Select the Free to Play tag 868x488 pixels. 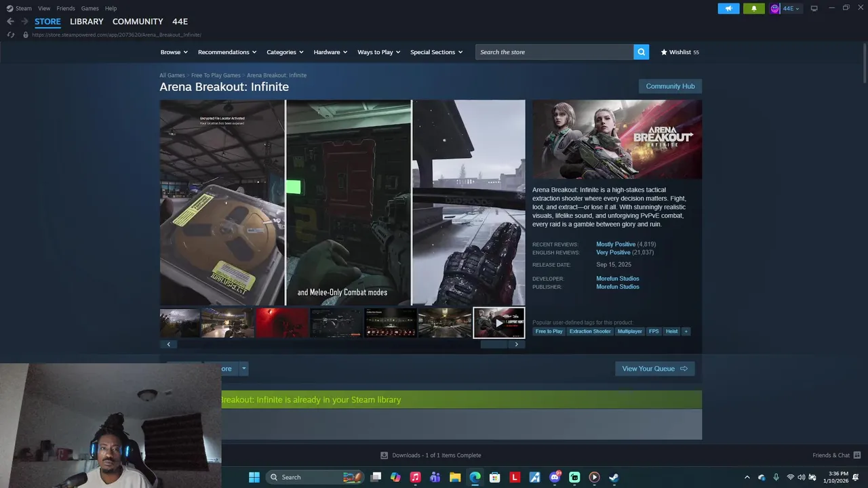click(x=549, y=331)
